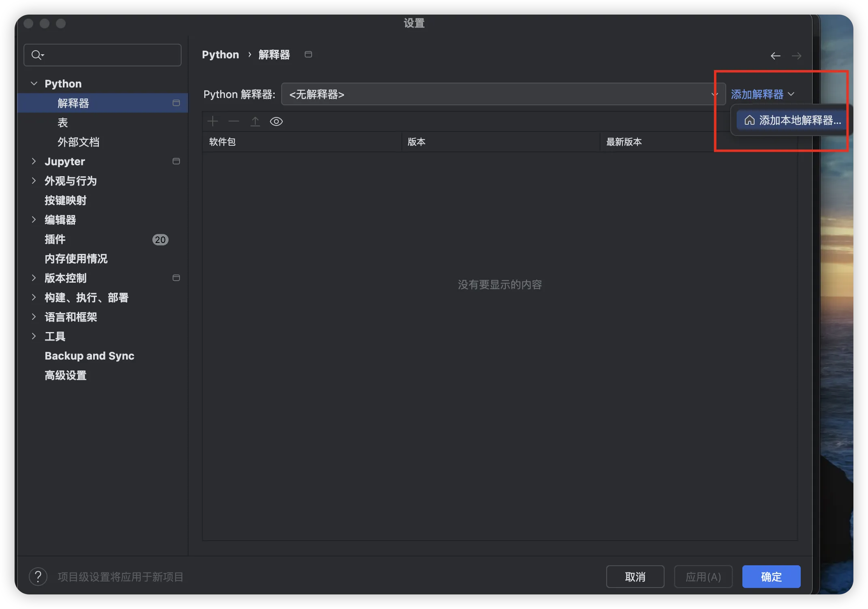
Task: Click the minus icon to uninstall package
Action: click(234, 121)
